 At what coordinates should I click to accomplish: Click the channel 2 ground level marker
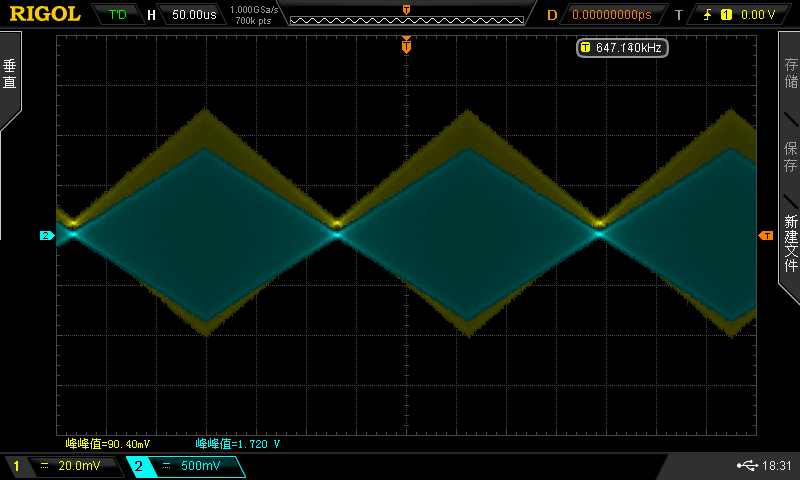click(47, 235)
